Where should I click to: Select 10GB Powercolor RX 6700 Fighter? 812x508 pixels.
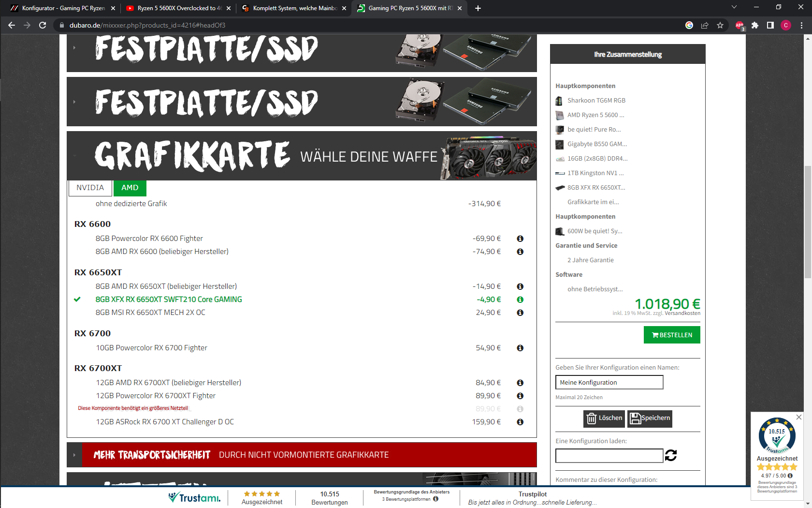point(151,348)
